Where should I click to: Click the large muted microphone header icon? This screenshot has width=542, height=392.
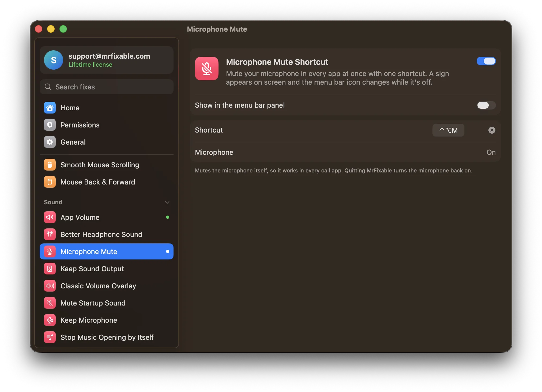[x=207, y=69]
